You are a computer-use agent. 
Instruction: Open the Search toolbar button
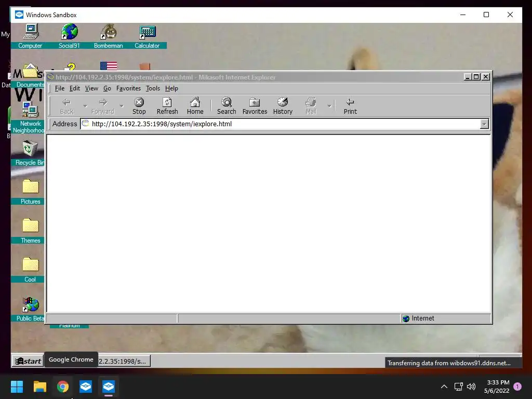pos(227,106)
